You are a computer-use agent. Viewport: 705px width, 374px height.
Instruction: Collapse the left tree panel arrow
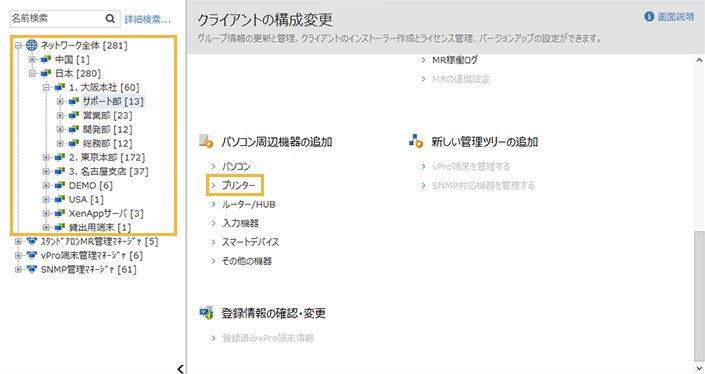[x=180, y=369]
